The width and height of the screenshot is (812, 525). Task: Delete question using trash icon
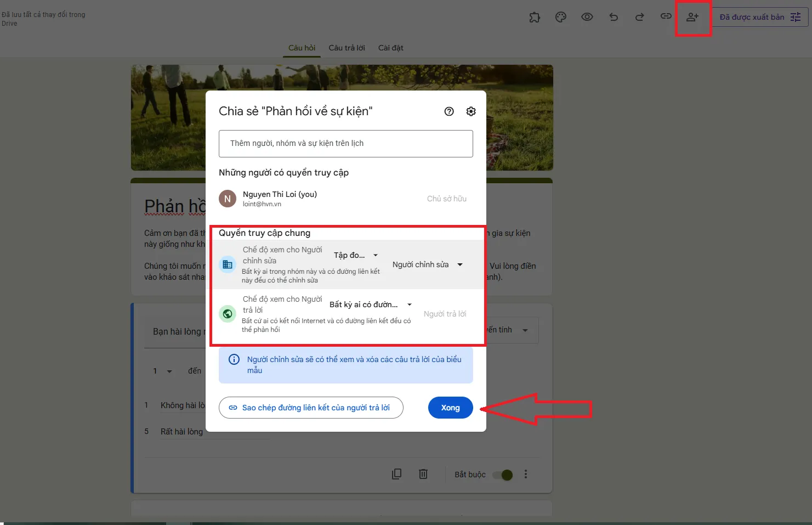coord(423,474)
